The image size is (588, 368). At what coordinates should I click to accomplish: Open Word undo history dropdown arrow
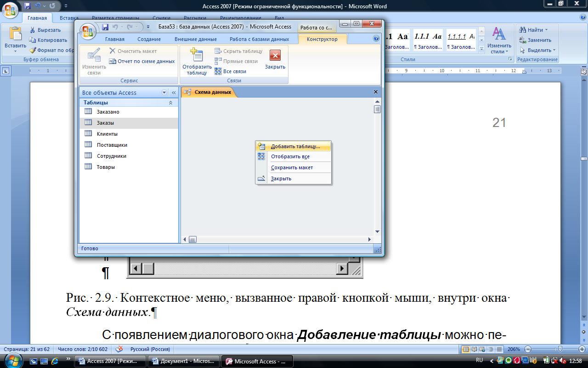pyautogui.click(x=44, y=6)
